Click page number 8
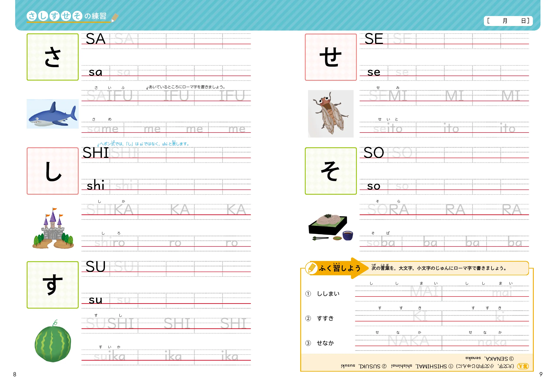Image resolution: width=555 pixels, height=392 pixels. [x=15, y=374]
